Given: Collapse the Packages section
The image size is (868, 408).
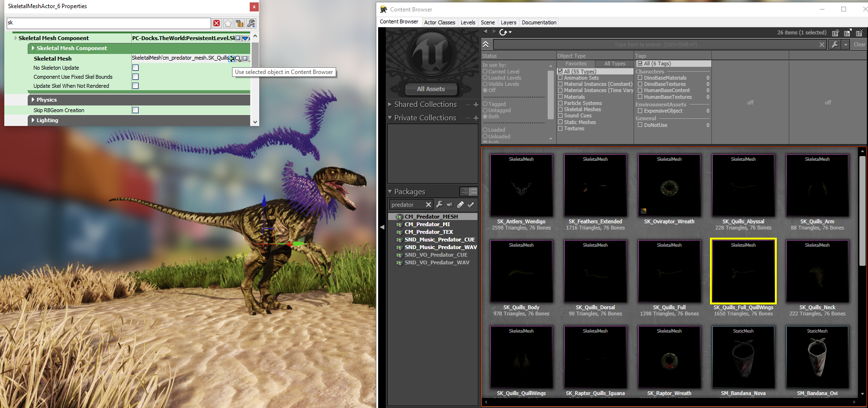Looking at the screenshot, I should [x=390, y=191].
